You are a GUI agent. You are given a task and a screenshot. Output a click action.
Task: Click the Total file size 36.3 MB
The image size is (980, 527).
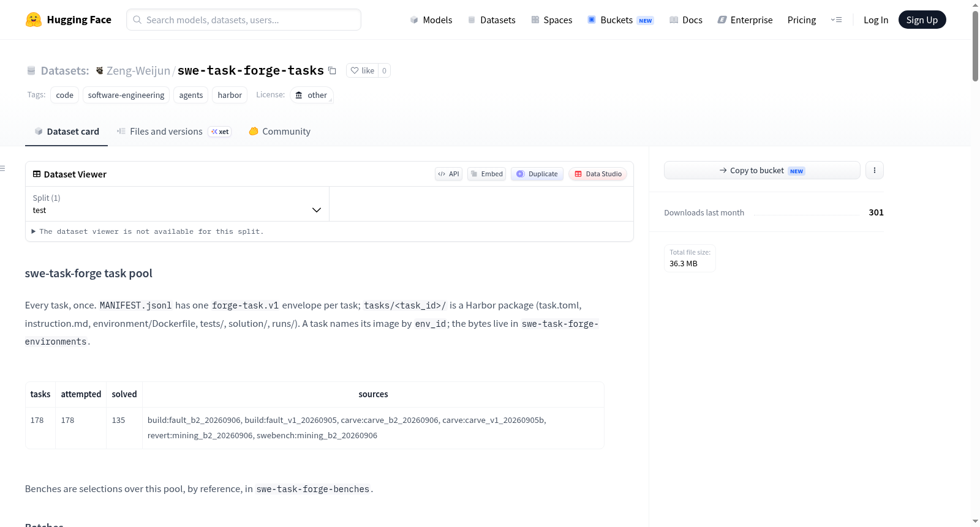[x=690, y=258]
